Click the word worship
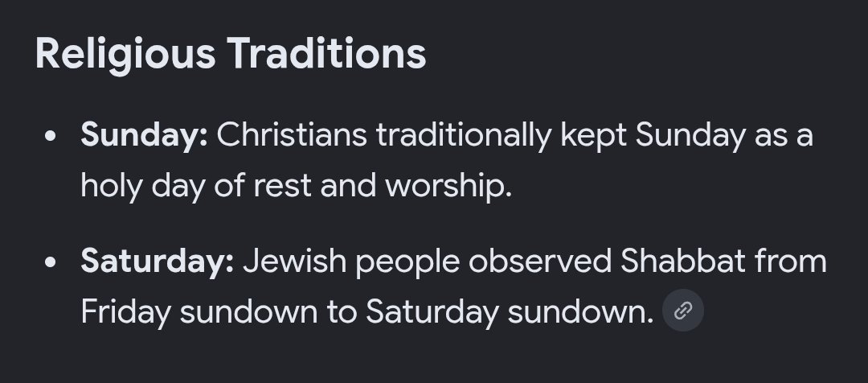 click(x=448, y=186)
